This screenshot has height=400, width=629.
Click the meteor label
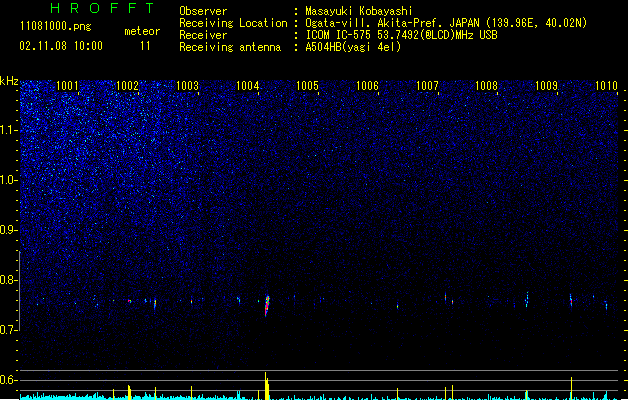tap(142, 31)
